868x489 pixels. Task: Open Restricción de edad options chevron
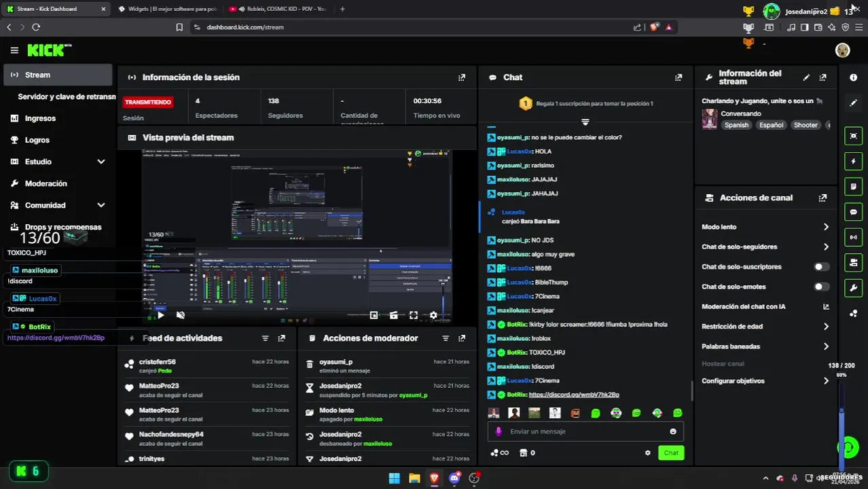(x=826, y=327)
